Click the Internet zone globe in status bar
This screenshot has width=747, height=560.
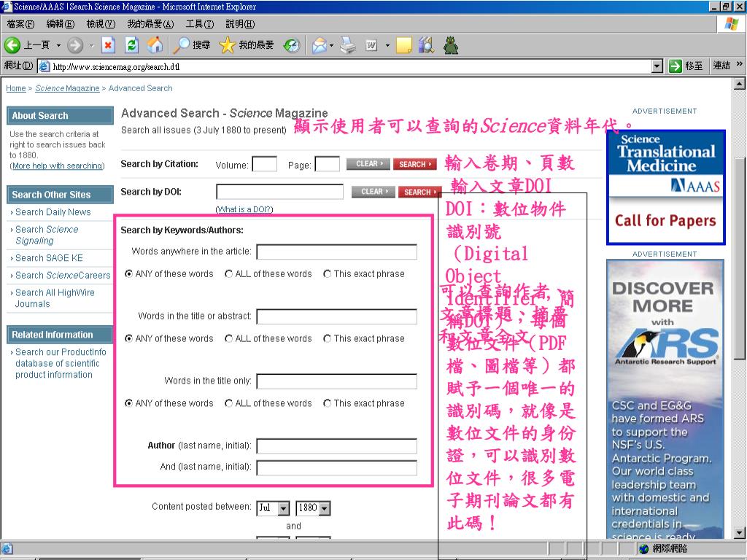point(644,548)
